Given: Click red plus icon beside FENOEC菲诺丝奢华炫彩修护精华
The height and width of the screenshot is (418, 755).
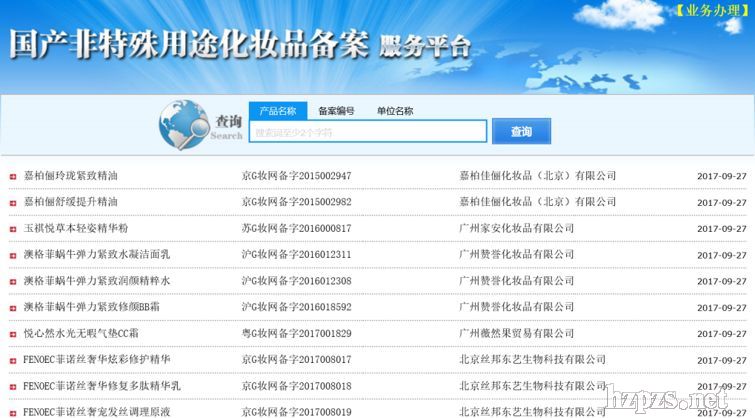Looking at the screenshot, I should 12,360.
